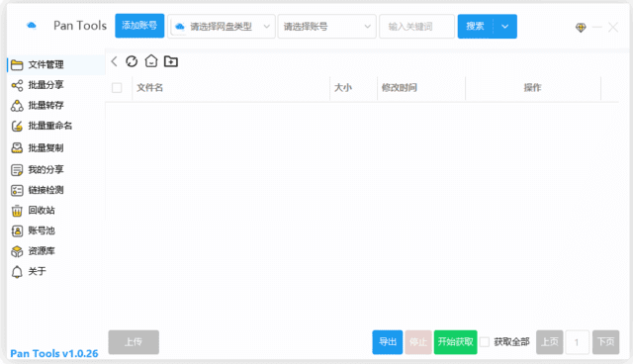Viewport: 633px width, 364px height.
Task: Click the green 开始获取 button
Action: (455, 342)
